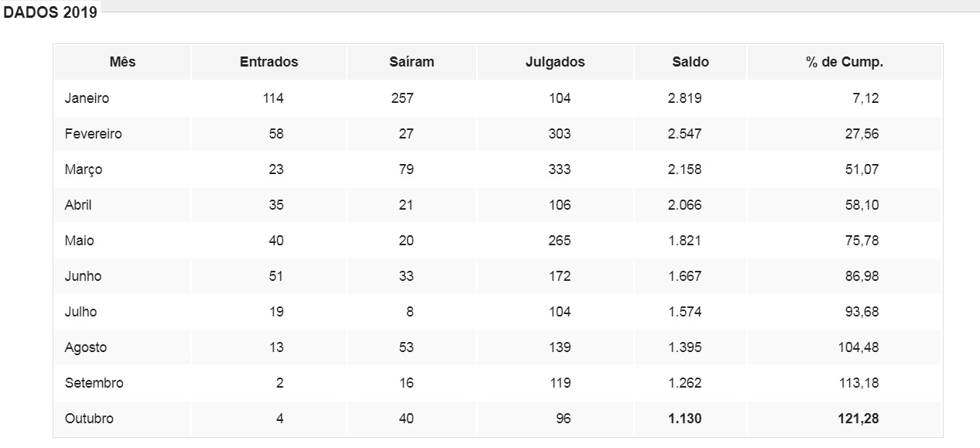980x448 pixels.
Task: Click the Mês column header
Action: [122, 63]
